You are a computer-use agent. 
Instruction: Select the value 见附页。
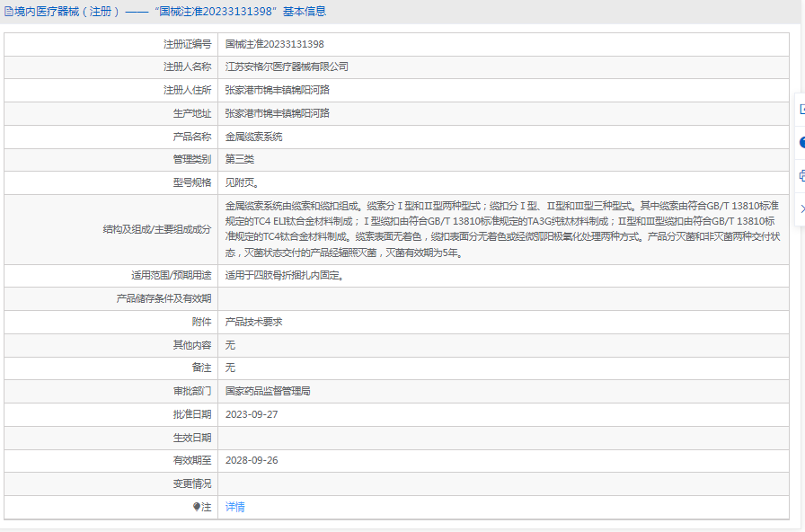click(x=242, y=182)
